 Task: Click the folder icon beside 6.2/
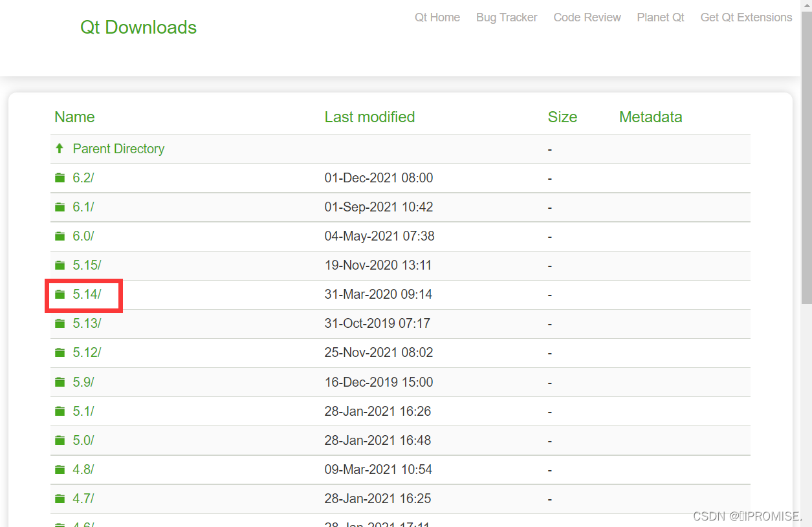[x=60, y=178]
